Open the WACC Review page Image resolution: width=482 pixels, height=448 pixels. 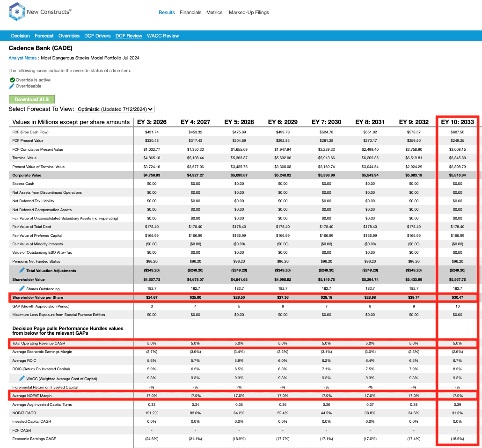163,36
